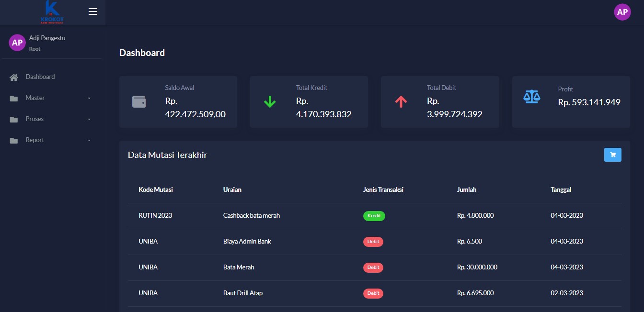This screenshot has width=644, height=312.
Task: Click the balance scale Profit icon
Action: (531, 97)
